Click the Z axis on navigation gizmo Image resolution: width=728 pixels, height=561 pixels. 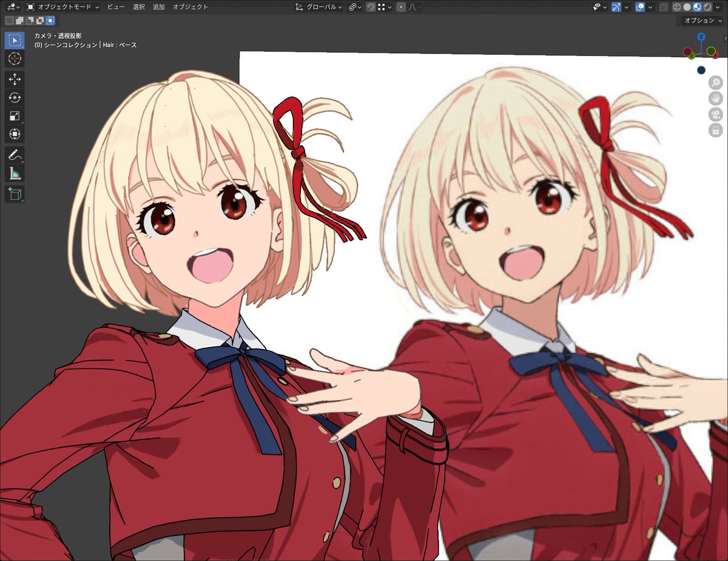(701, 36)
